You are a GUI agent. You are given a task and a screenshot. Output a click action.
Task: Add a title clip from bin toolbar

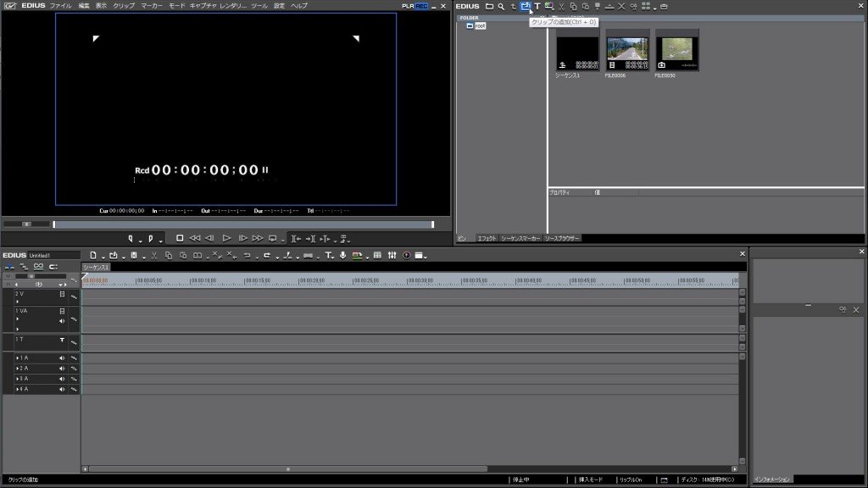click(537, 7)
